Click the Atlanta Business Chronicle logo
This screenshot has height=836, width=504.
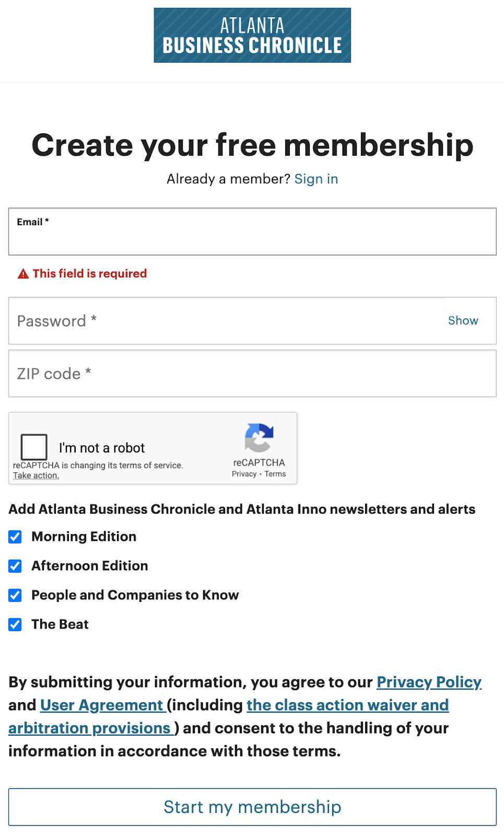[x=252, y=35]
